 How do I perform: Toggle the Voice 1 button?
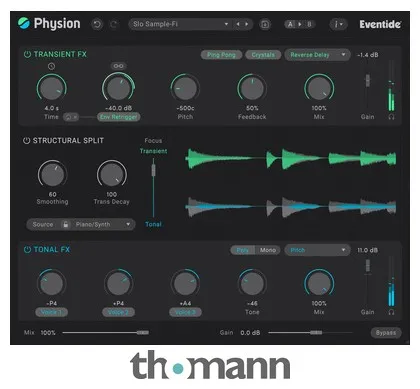point(51,312)
